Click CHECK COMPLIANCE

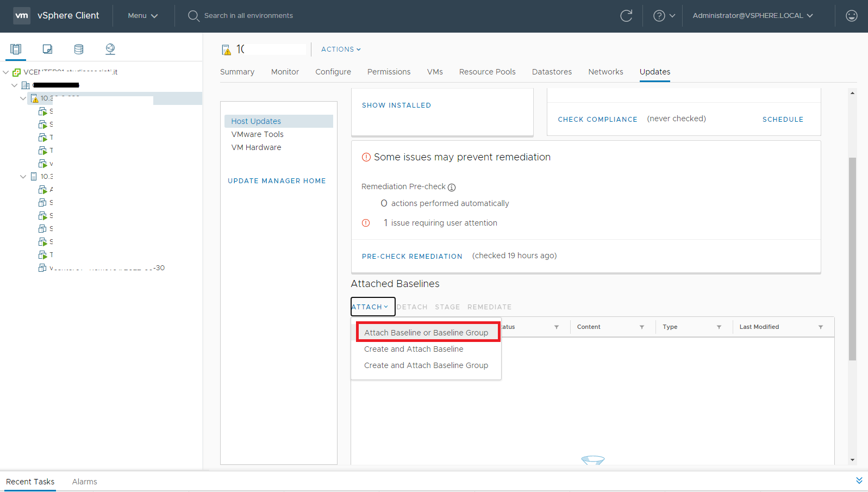(x=597, y=120)
